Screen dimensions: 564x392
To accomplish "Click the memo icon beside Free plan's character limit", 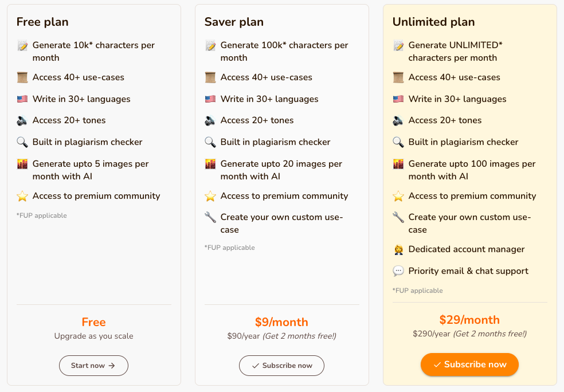I will click(x=22, y=45).
